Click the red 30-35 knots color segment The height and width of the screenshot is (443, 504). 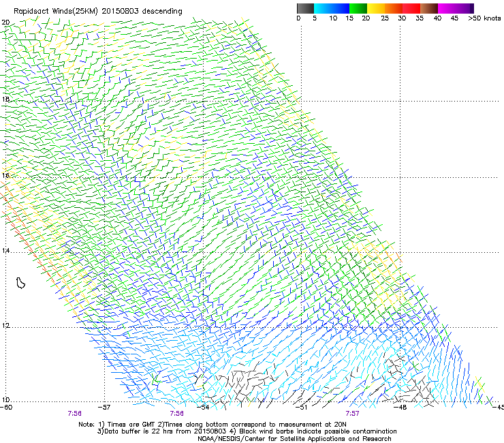[411, 8]
